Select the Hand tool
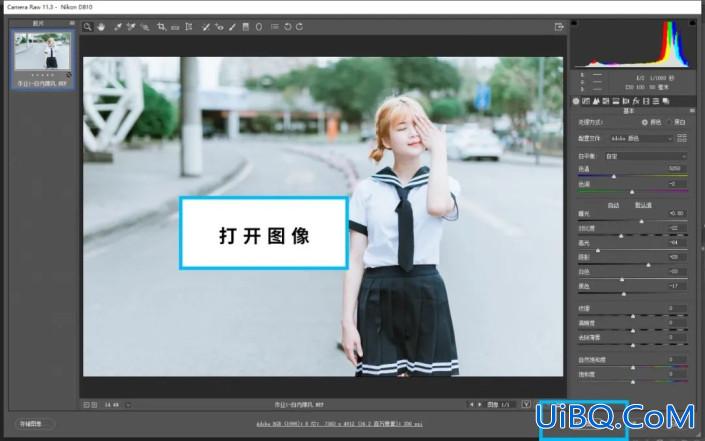Screen dimensions: 705x441 click(x=101, y=27)
